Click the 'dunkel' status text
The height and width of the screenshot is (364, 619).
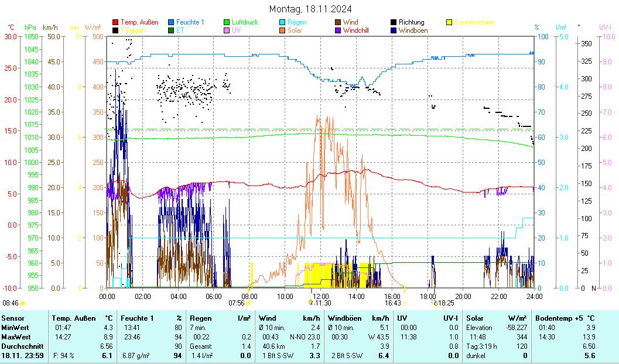tap(476, 356)
